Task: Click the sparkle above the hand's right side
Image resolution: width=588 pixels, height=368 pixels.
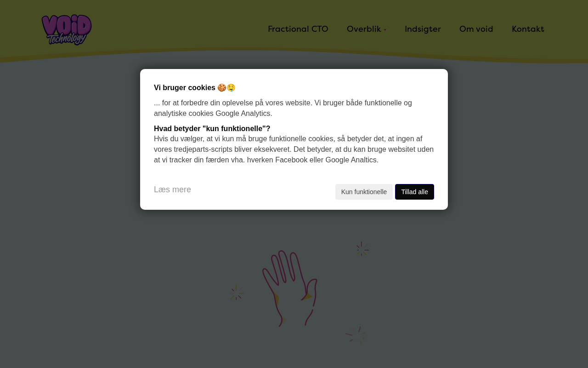Action: (x=362, y=249)
